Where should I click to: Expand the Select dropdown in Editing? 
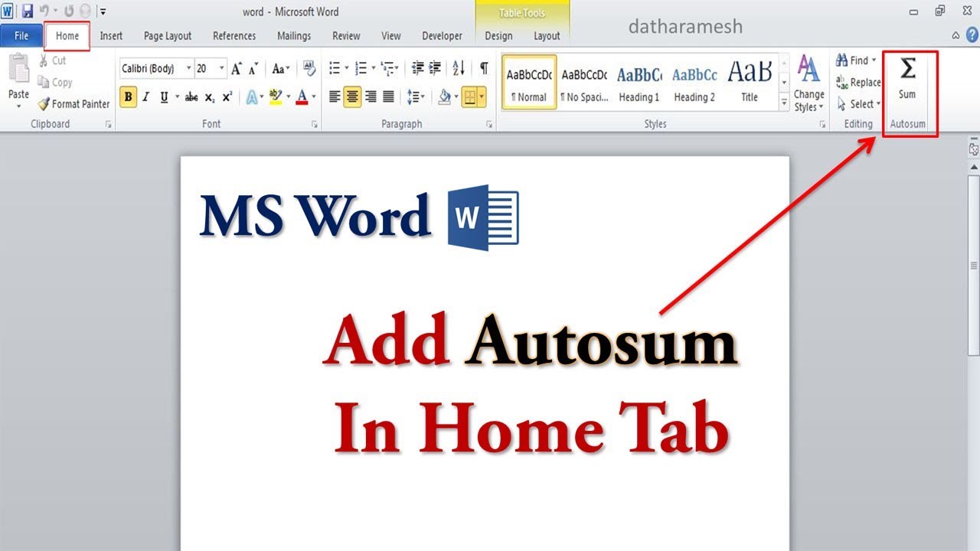pyautogui.click(x=878, y=103)
